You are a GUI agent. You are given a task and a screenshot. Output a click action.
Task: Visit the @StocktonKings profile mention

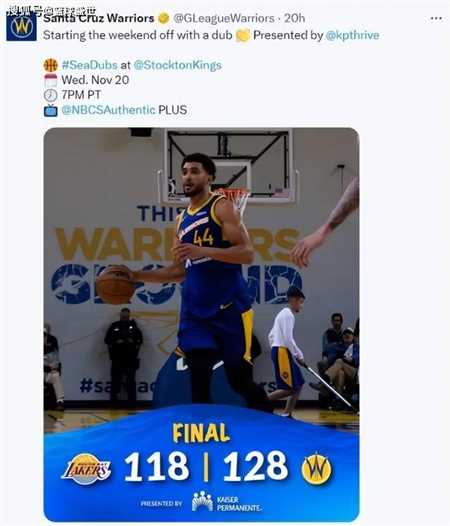(178, 65)
